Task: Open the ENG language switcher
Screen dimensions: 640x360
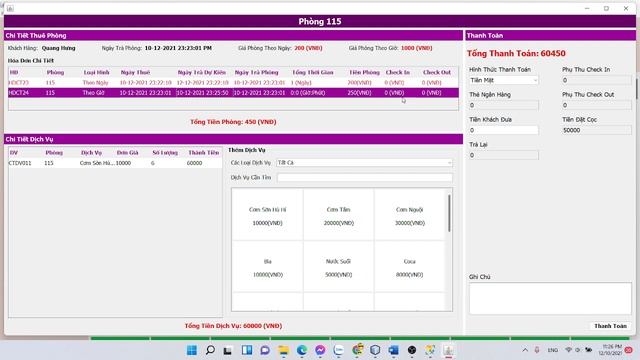Action: 553,350
